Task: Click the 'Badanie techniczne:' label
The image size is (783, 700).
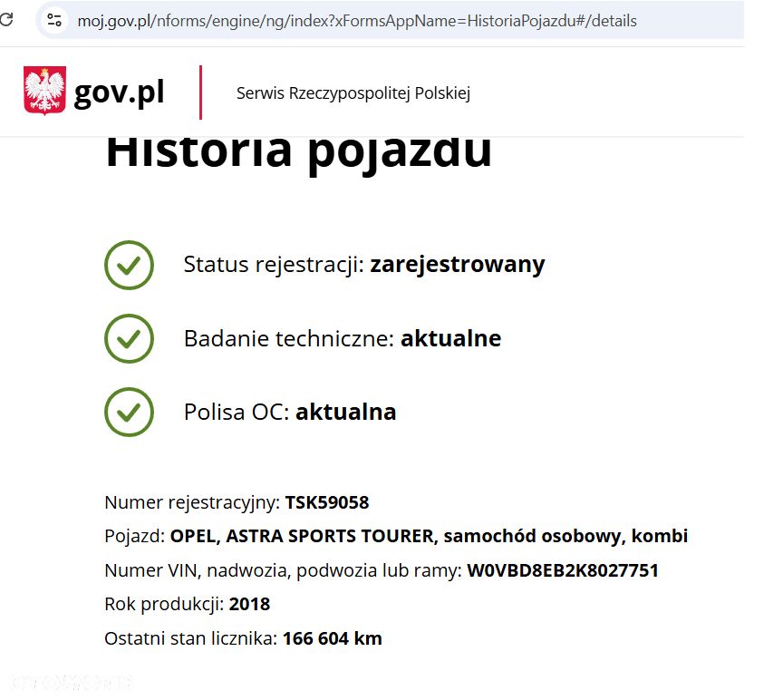Action: 290,338
